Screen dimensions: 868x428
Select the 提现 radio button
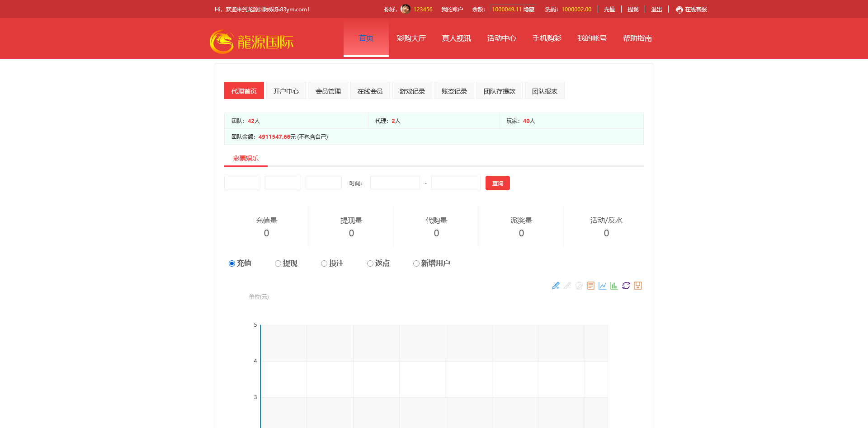pos(278,263)
